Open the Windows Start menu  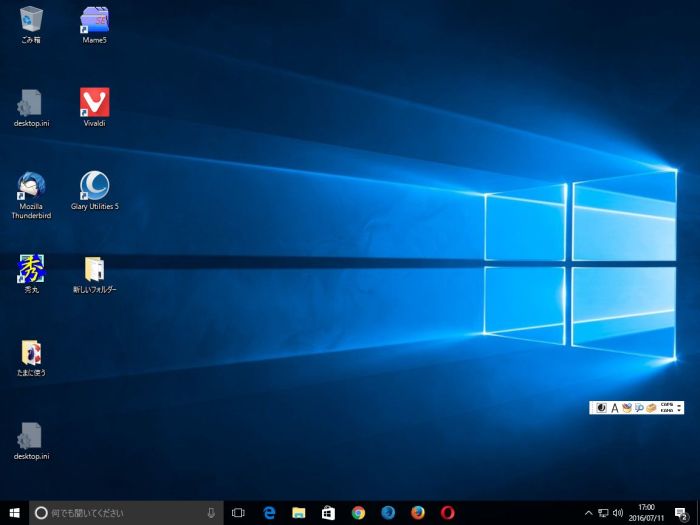tap(14, 513)
